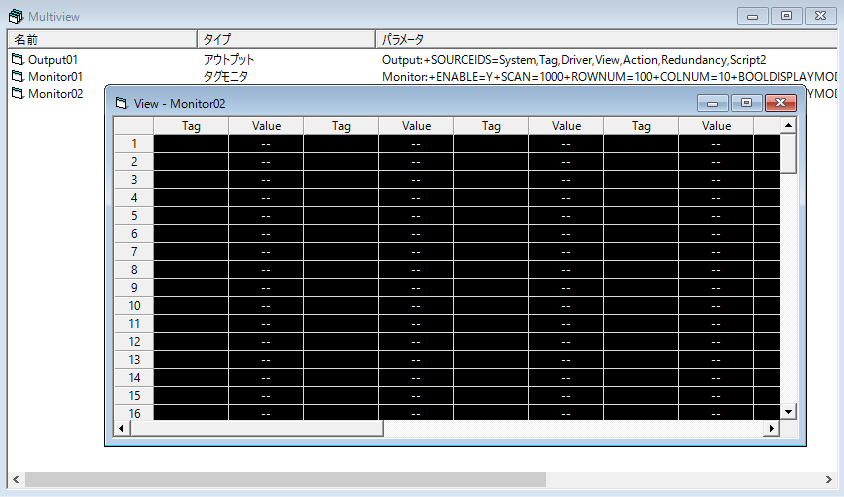Click the Monitor01 item icon
Viewport: 844px width, 497px height.
(x=17, y=77)
